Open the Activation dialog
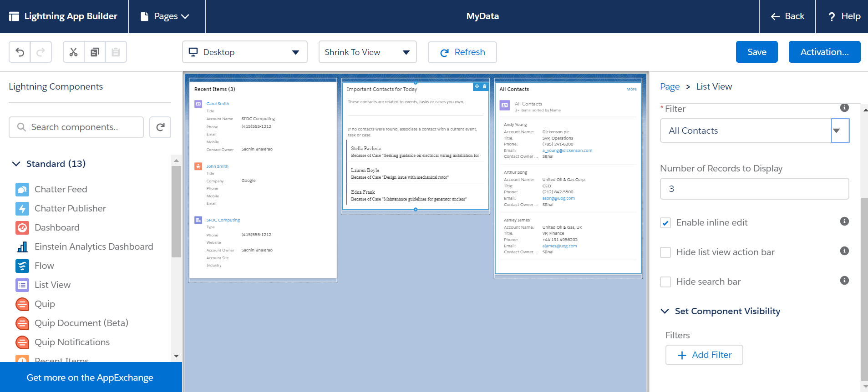This screenshot has height=392, width=868. (824, 52)
